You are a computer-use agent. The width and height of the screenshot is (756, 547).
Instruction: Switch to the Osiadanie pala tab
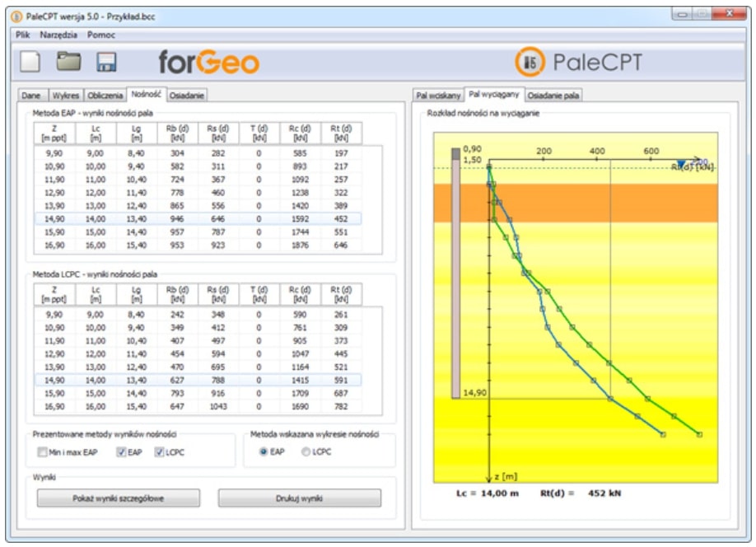point(553,96)
